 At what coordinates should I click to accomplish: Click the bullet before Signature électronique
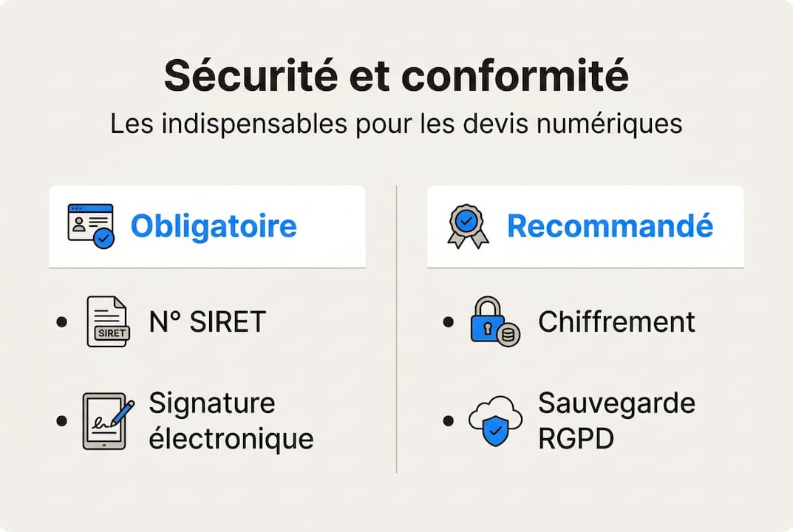62,422
